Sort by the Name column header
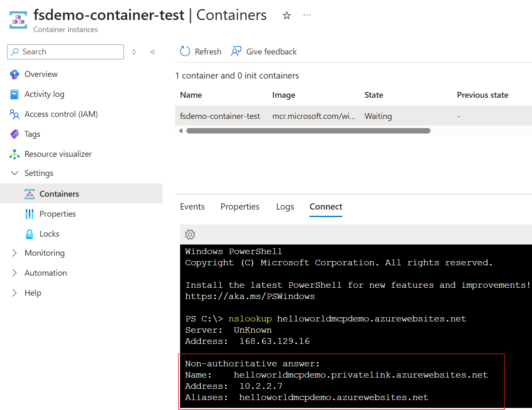The image size is (532, 410). (191, 95)
